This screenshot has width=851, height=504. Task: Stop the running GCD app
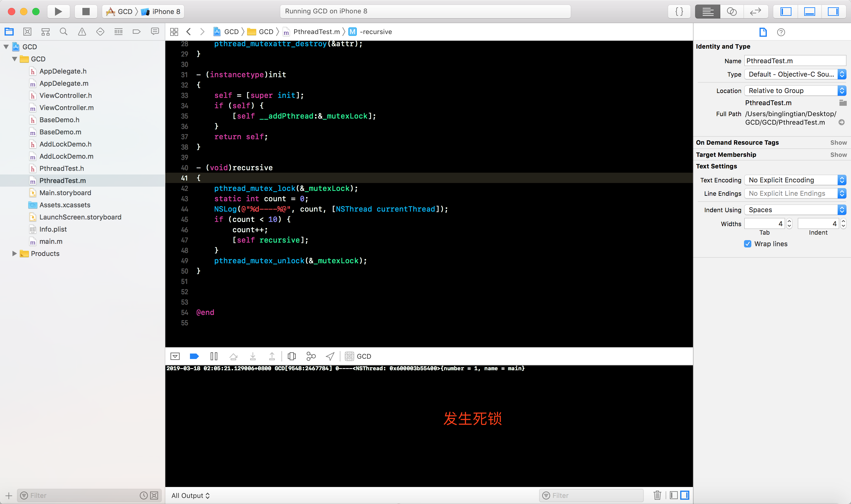pos(86,12)
